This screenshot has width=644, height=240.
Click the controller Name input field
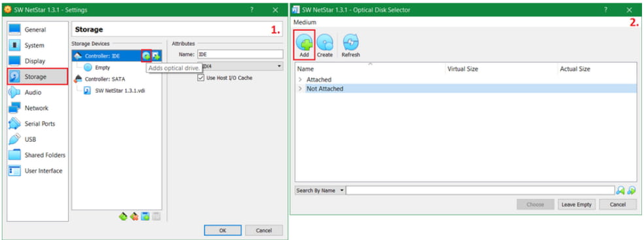point(240,54)
